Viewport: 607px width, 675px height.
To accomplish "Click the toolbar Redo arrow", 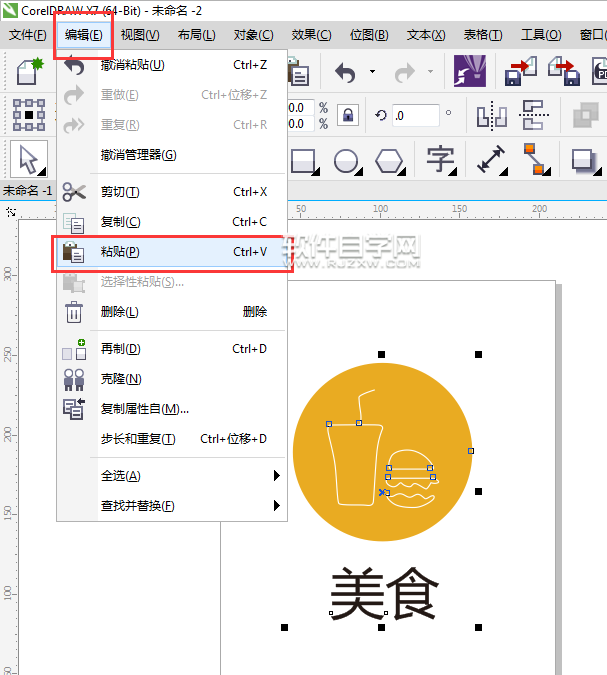I will click(x=405, y=72).
